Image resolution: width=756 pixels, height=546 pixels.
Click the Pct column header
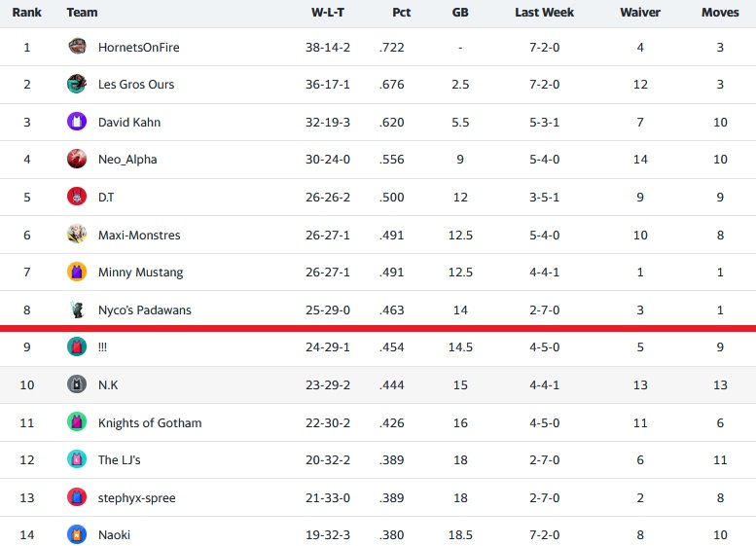401,13
